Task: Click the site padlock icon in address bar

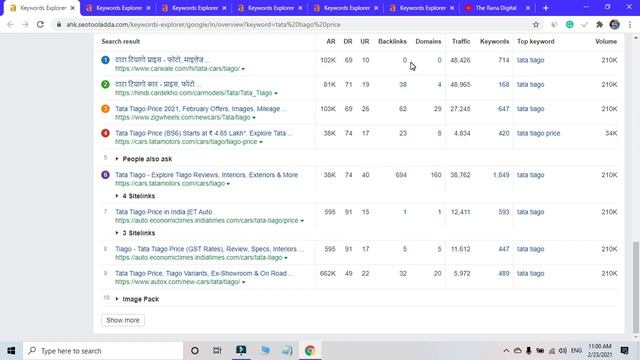Action: pos(59,24)
